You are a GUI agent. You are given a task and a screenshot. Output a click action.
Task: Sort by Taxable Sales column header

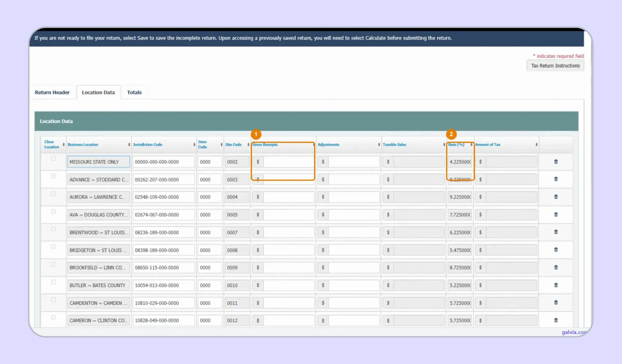[x=414, y=144]
